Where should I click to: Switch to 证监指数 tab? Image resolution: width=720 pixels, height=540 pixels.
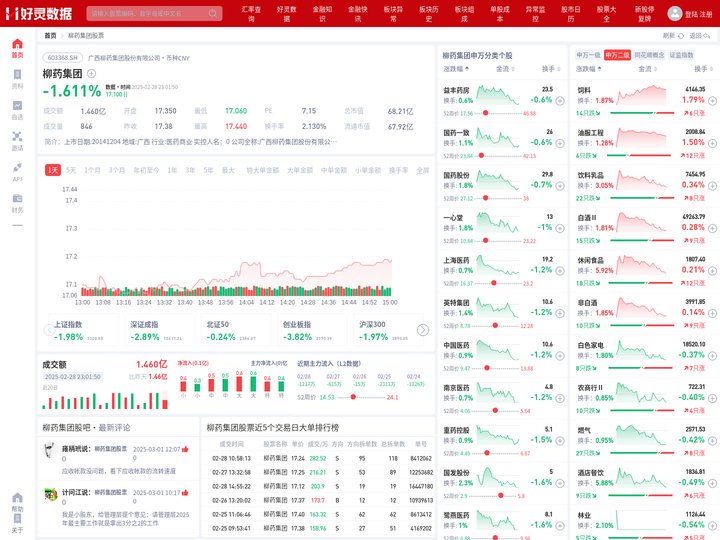point(681,55)
